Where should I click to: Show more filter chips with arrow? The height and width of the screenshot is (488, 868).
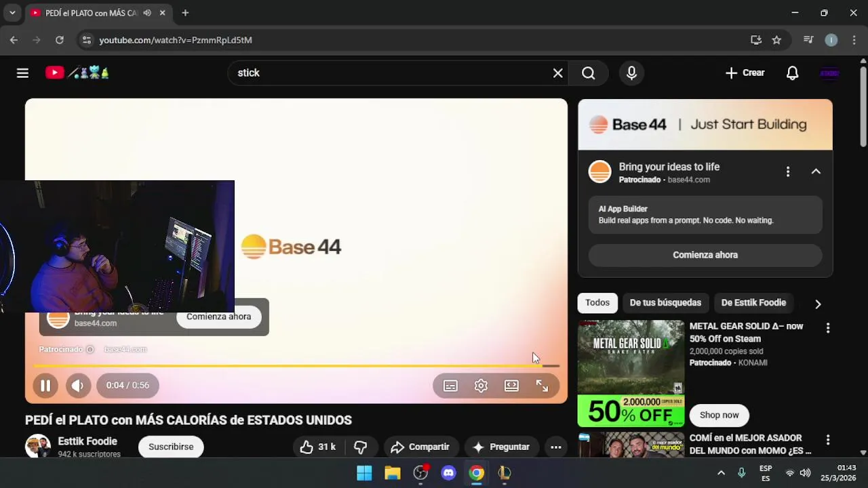point(818,304)
